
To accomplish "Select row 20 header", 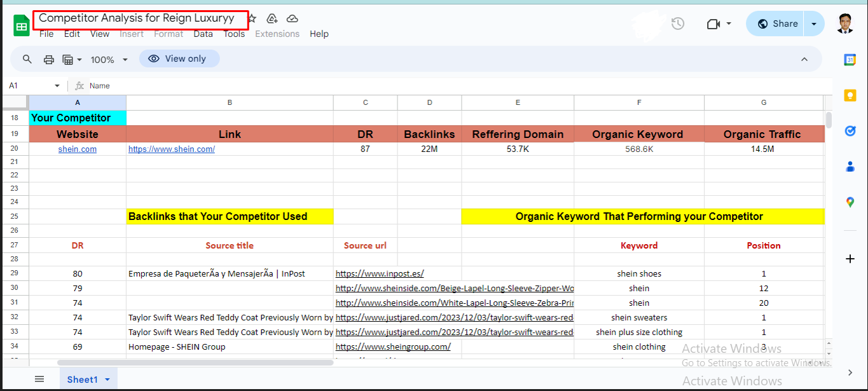I will tap(15, 149).
